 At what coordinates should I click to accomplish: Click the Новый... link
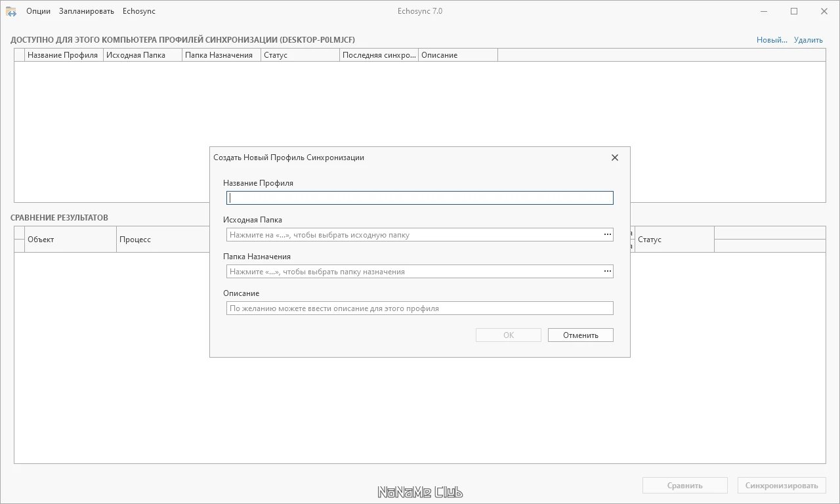click(772, 40)
